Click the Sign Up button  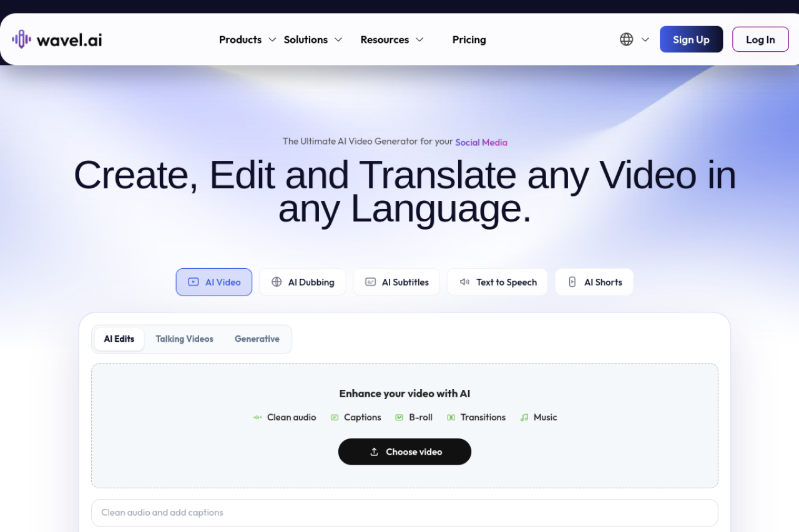point(691,39)
